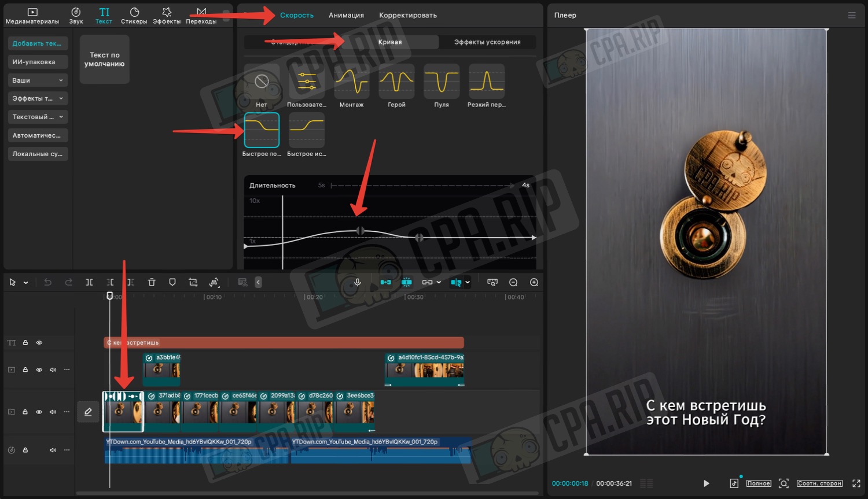
Task: Open the Переходы transitions panel
Action: 201,16
